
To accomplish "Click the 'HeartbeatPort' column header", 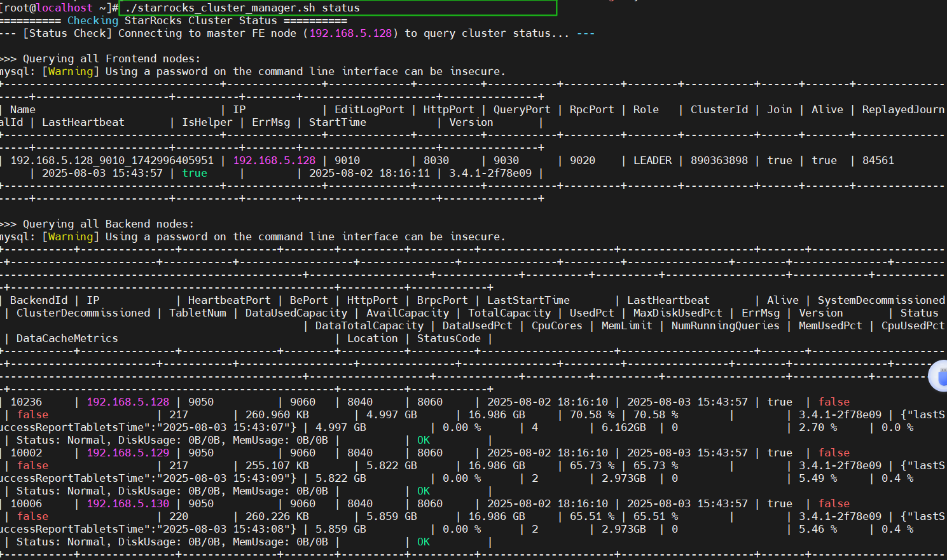I will pyautogui.click(x=230, y=300).
